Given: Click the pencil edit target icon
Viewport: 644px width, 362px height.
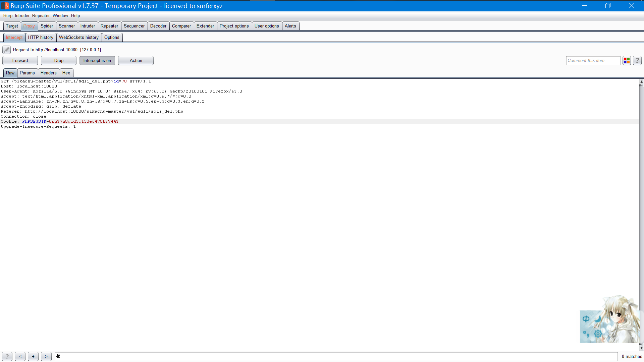Looking at the screenshot, I should [6, 50].
